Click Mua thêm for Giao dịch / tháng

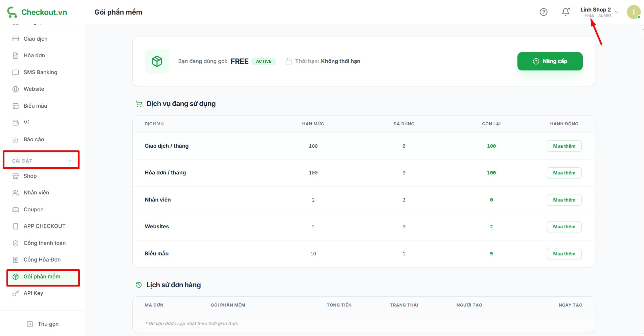click(x=564, y=146)
